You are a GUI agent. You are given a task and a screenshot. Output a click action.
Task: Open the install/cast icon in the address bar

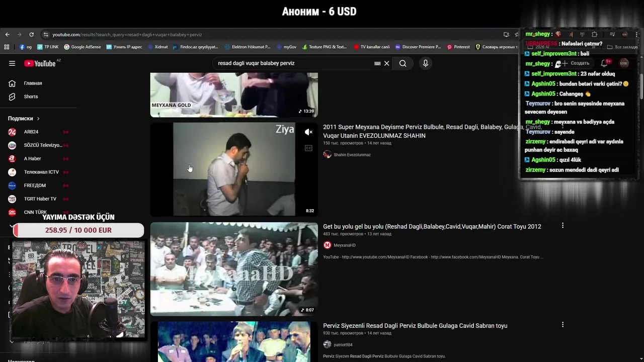click(506, 35)
